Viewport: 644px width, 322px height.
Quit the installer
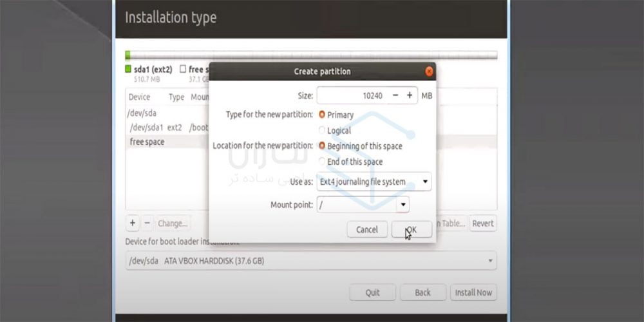click(372, 292)
